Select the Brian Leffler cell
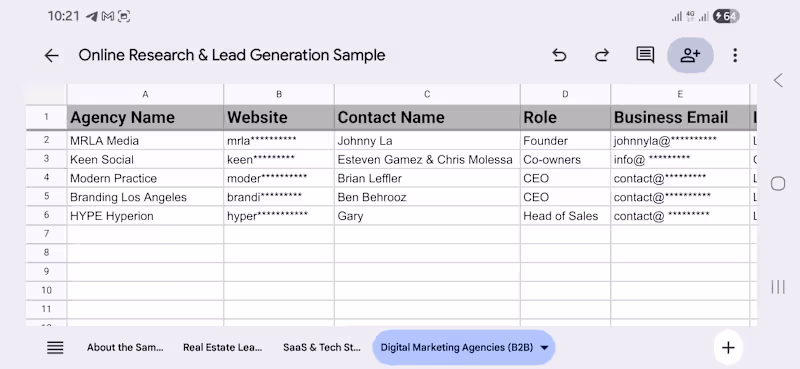The height and width of the screenshot is (369, 800). [427, 178]
